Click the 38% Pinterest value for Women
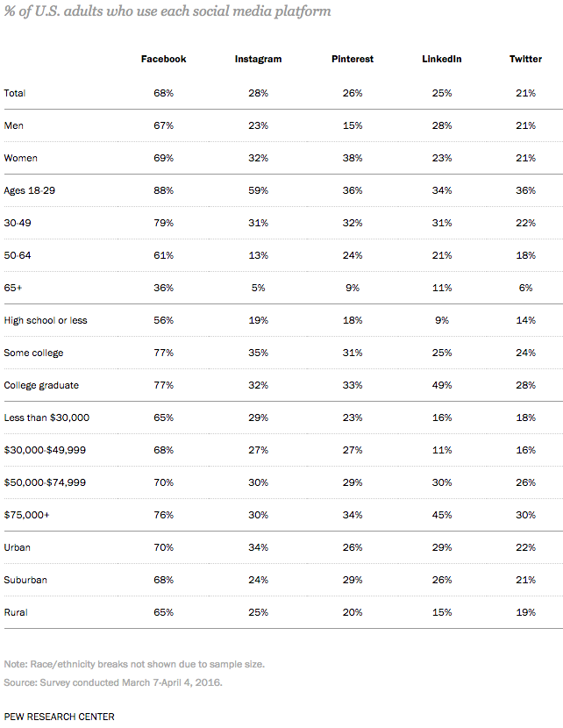Screen dimensions: 563x728 353,158
